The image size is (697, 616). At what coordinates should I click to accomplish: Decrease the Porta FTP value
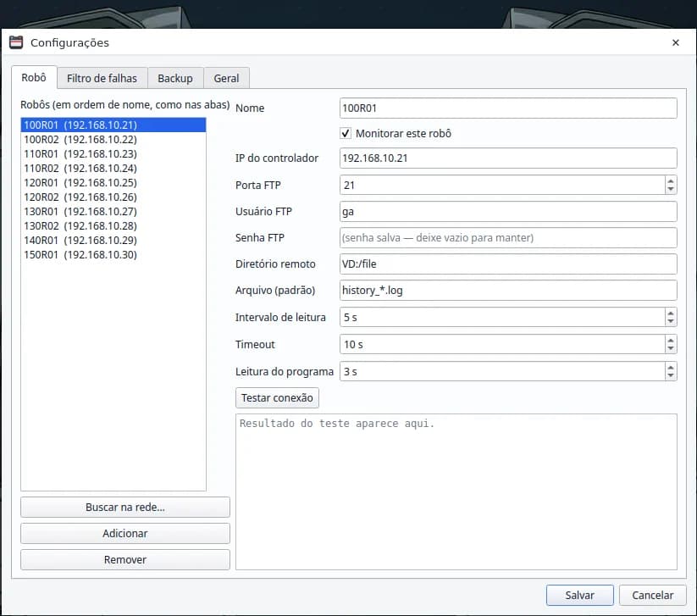(671, 190)
